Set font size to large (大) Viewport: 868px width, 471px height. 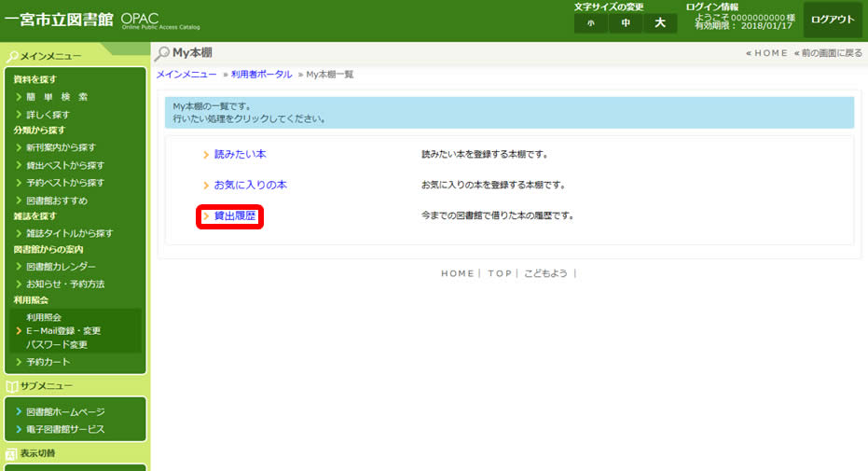click(660, 22)
